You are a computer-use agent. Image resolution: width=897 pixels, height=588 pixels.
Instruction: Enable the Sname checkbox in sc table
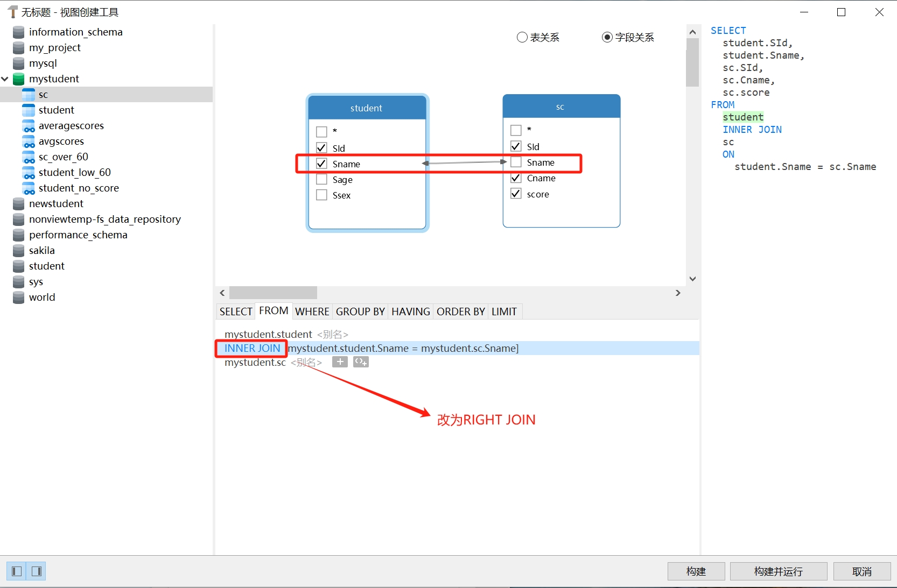click(x=516, y=162)
